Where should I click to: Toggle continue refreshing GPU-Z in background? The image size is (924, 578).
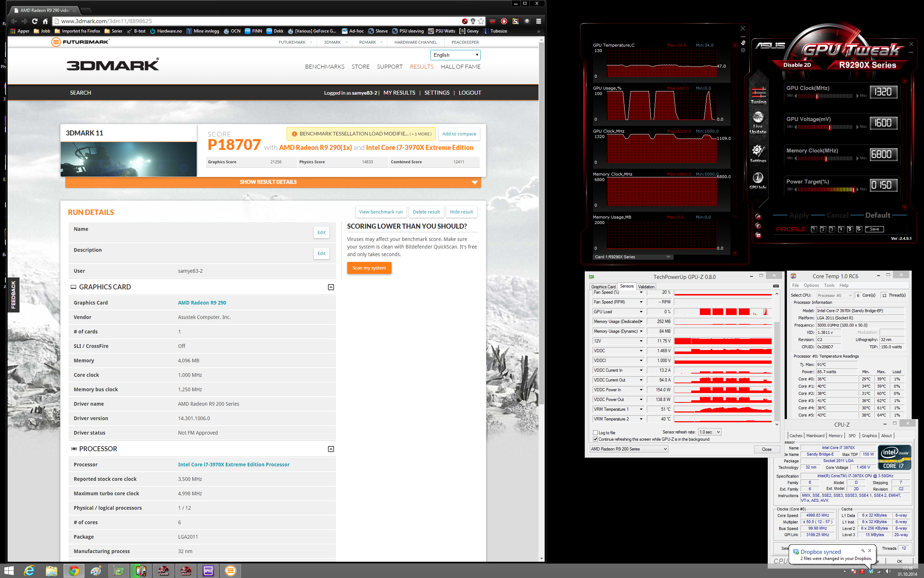point(595,439)
